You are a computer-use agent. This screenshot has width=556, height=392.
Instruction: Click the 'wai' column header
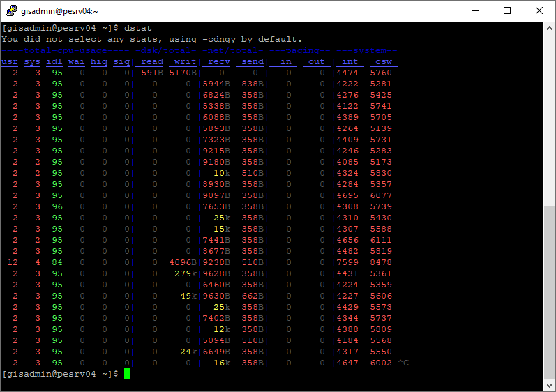pyautogui.click(x=77, y=61)
